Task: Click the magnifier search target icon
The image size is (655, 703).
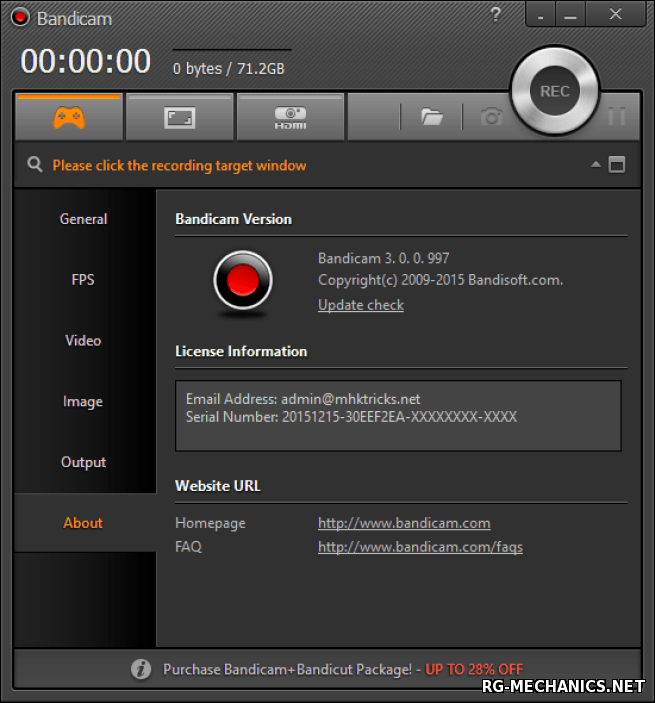Action: click(x=35, y=165)
